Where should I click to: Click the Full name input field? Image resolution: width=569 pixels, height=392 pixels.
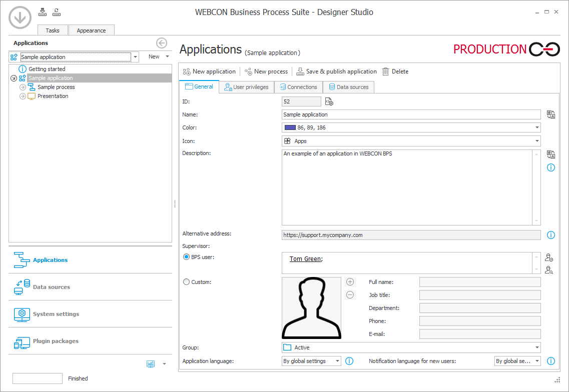pos(480,282)
